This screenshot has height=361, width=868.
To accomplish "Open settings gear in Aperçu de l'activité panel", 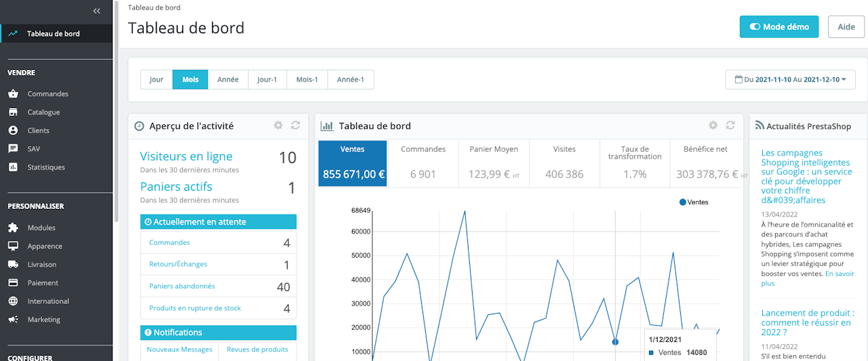I will coord(278,126).
